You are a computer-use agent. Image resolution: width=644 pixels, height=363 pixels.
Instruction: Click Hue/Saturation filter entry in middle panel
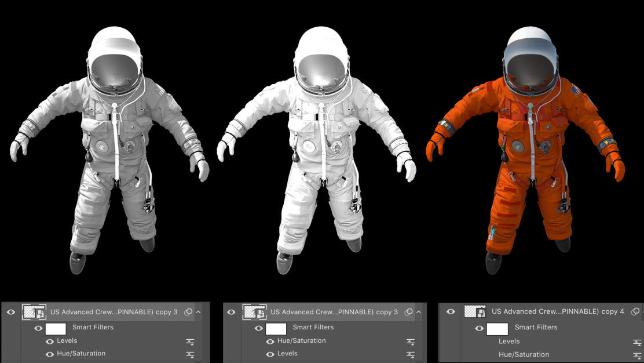click(302, 341)
